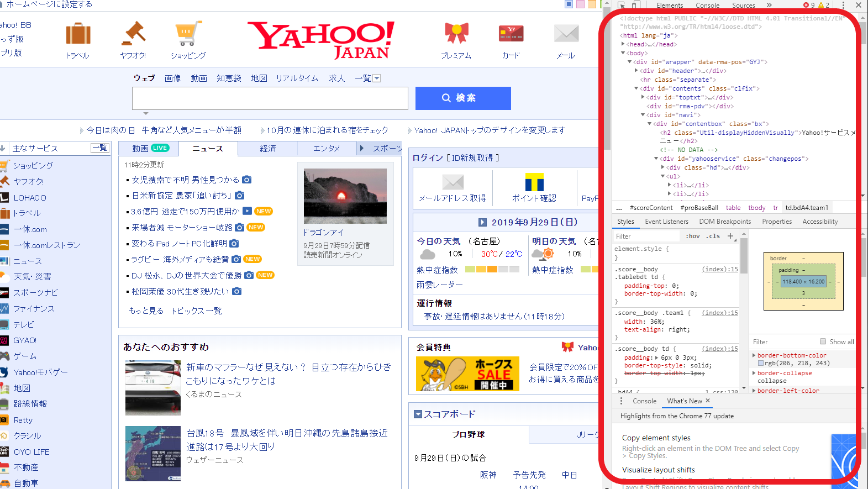Open the ID新規取得 link

tap(473, 158)
